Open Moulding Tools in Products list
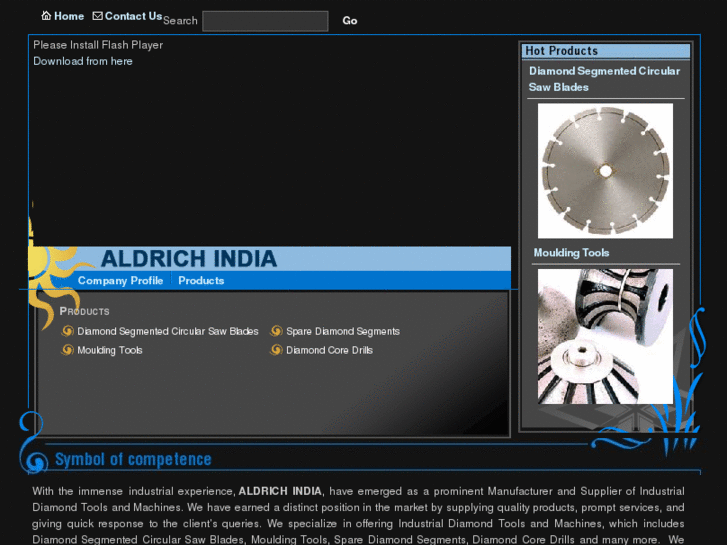727x545 pixels. (x=110, y=350)
